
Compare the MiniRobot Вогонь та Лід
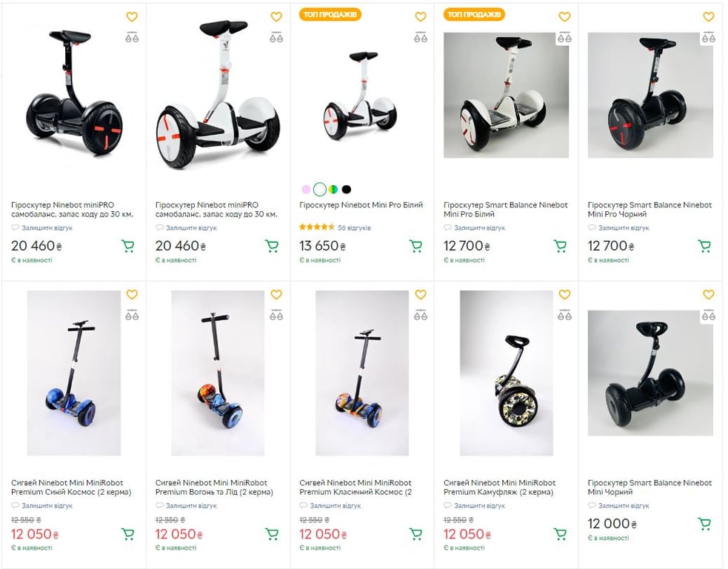[276, 316]
